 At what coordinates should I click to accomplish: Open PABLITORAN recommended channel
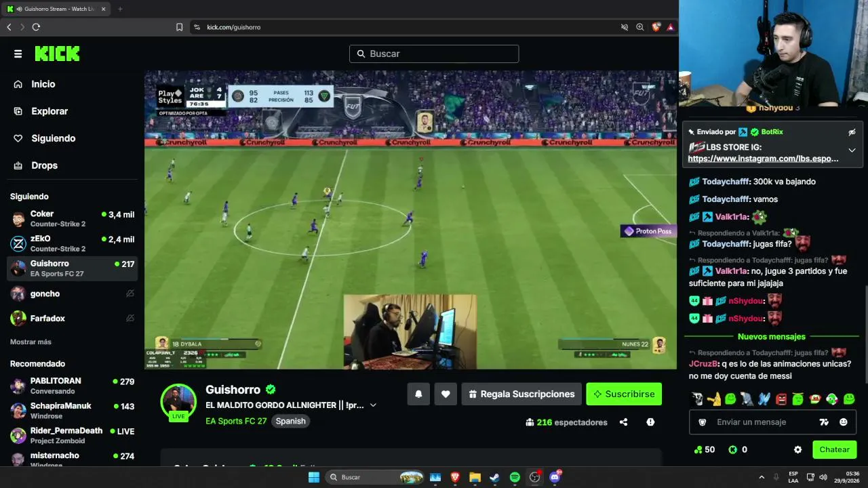(x=72, y=386)
